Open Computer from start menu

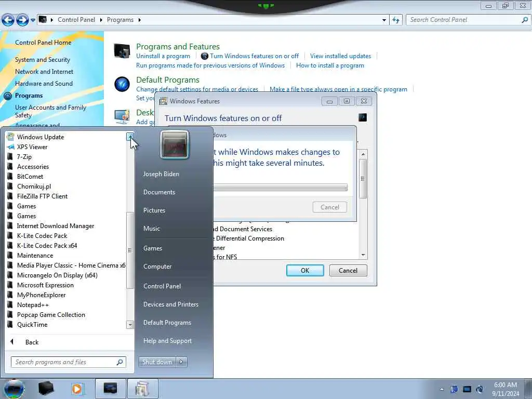pos(157,267)
